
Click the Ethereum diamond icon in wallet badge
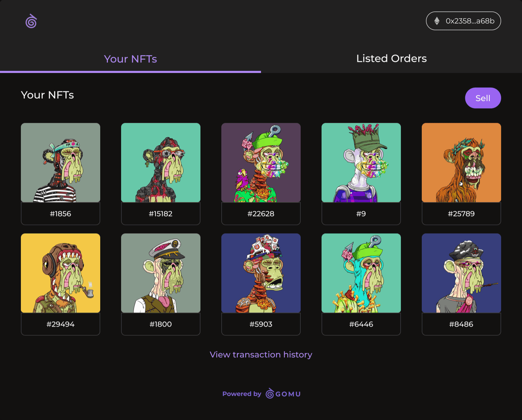[437, 21]
